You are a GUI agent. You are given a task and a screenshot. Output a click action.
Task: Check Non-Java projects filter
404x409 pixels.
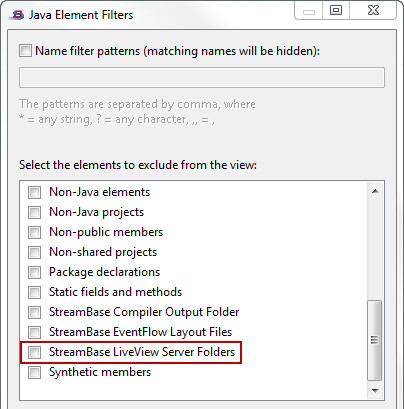(34, 212)
